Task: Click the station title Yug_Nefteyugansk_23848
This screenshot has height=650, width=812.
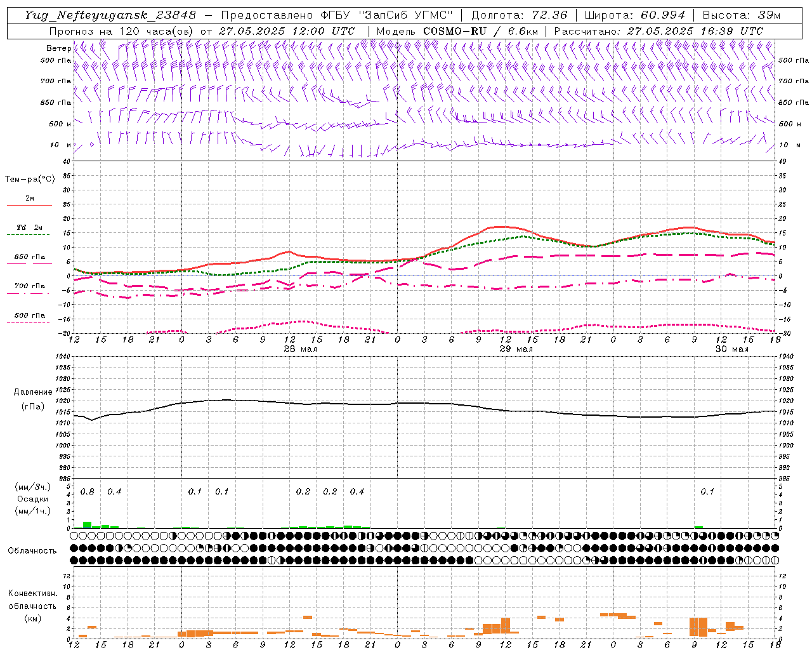Action: pyautogui.click(x=110, y=15)
